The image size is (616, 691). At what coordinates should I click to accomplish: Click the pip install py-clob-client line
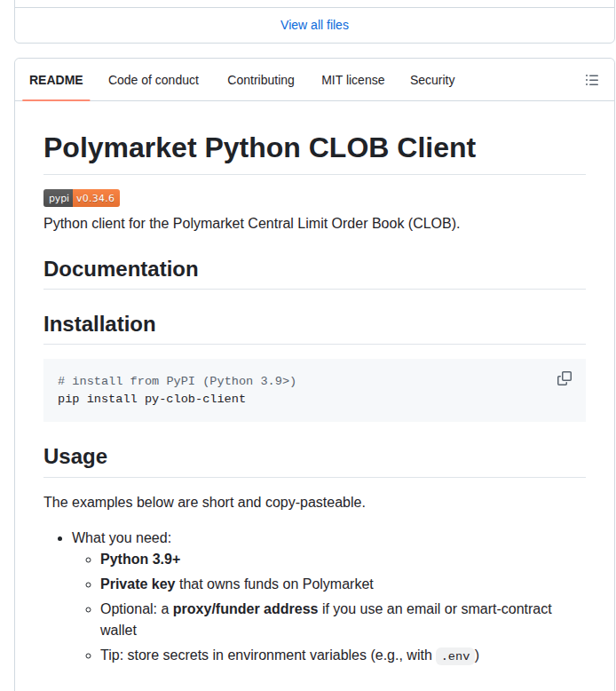point(152,399)
